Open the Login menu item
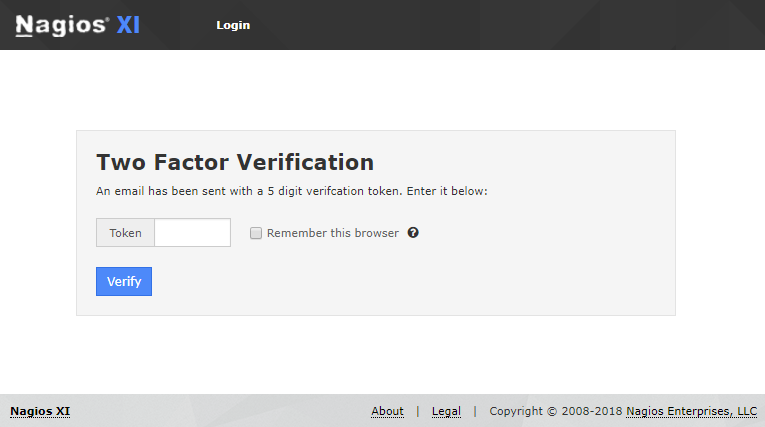Screen dimensions: 765x427 tap(233, 25)
